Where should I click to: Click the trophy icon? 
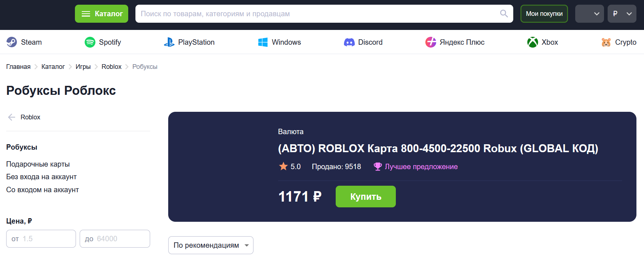(x=377, y=167)
